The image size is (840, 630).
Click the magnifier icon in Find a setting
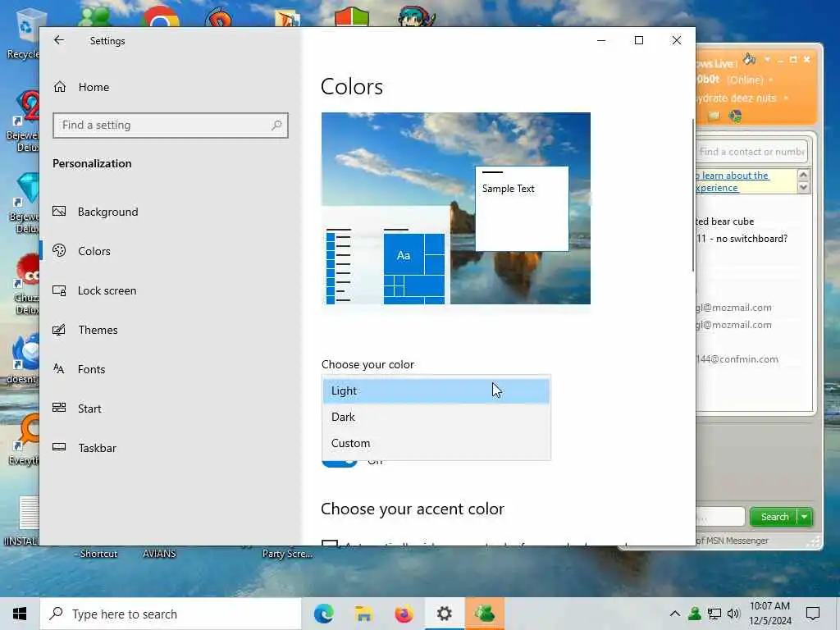pos(276,126)
